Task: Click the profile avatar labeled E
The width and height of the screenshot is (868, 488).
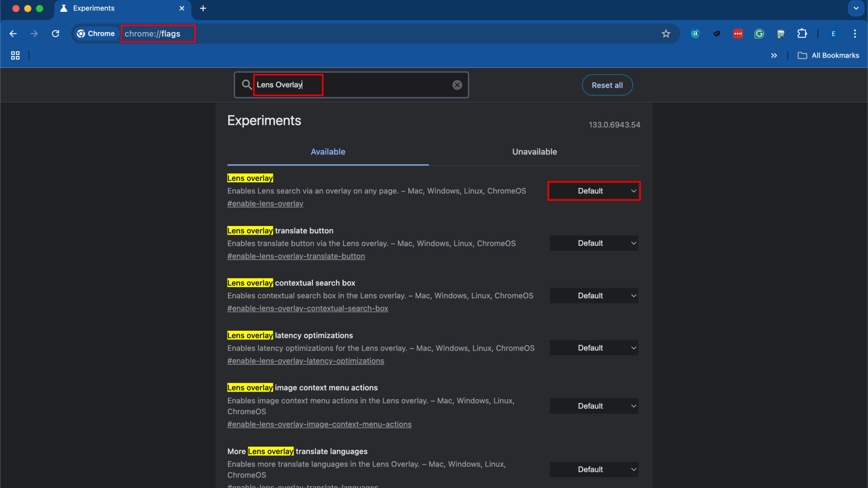Action: (x=833, y=33)
